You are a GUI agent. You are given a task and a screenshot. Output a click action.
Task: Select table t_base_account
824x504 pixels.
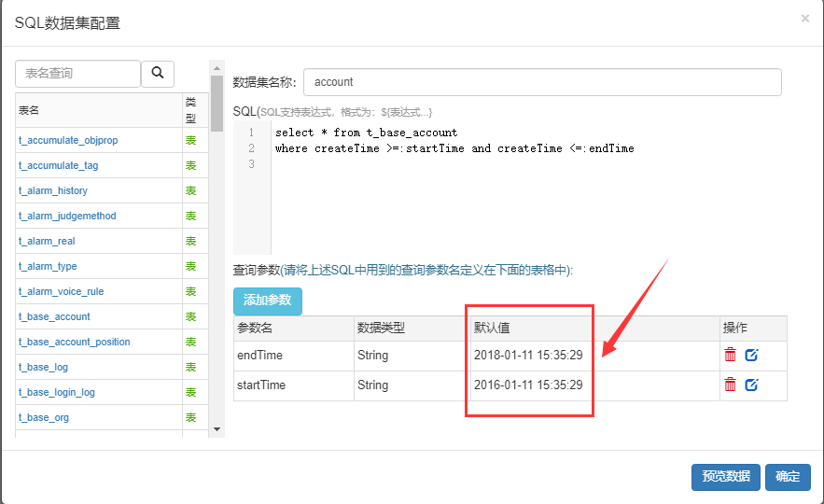click(x=54, y=317)
